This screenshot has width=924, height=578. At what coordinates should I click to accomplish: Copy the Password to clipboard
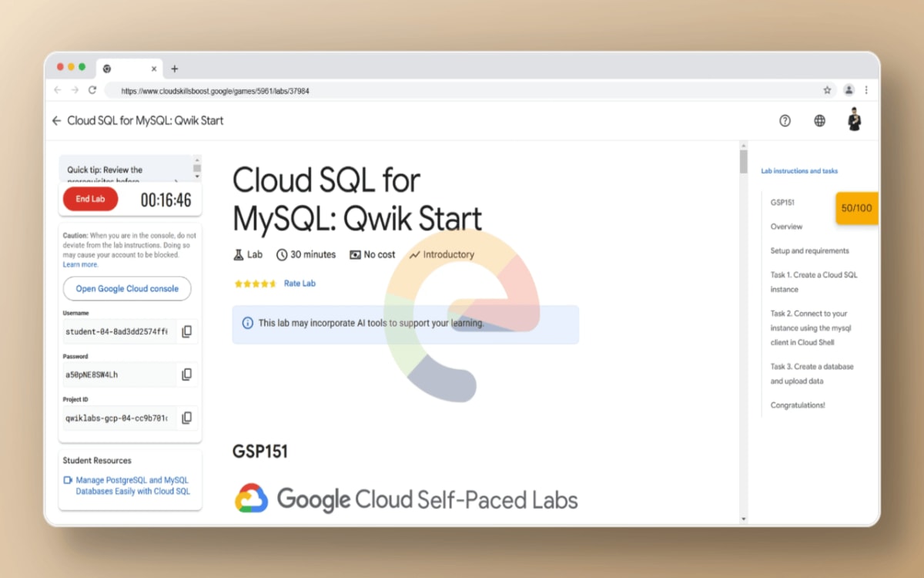pos(186,375)
